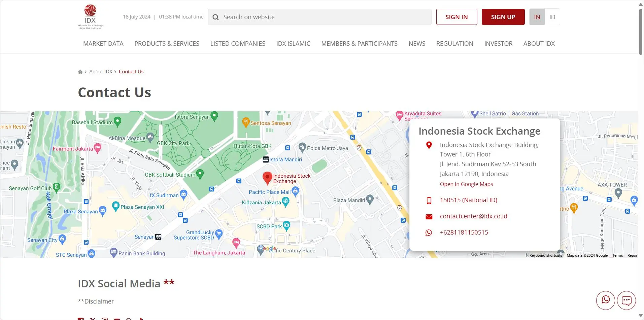Open the floating live chat message button
Viewport: 644px width, 320px height.
(626, 300)
